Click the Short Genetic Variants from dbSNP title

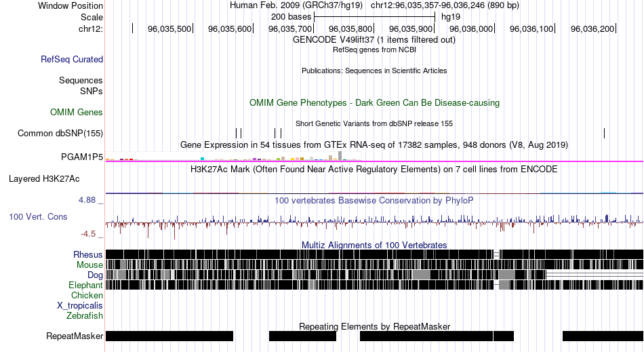pyautogui.click(x=374, y=123)
